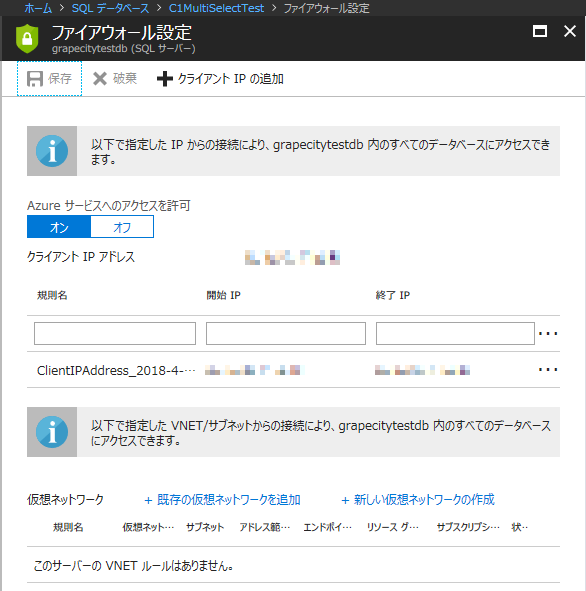
Task: Click the 終了 IP column header
Action: coord(393,295)
